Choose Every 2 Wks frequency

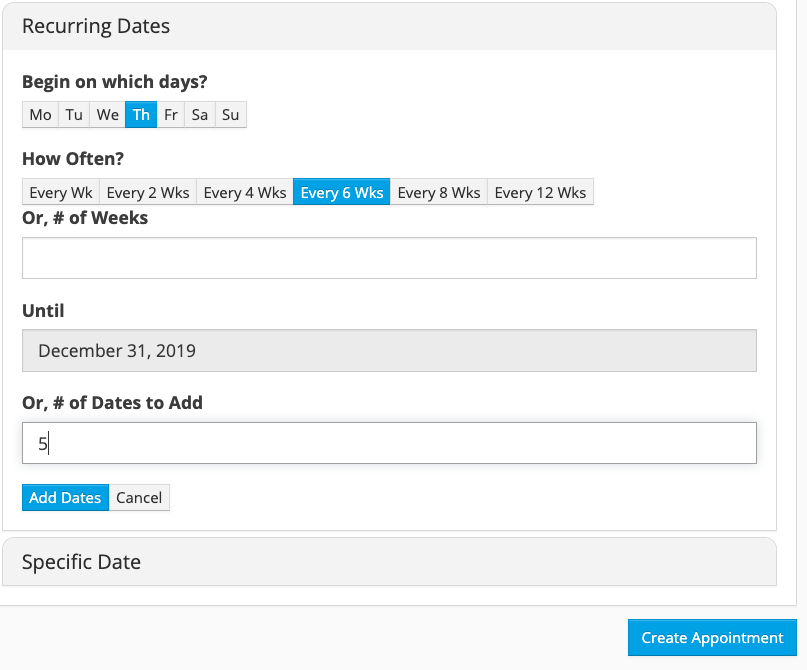click(148, 192)
